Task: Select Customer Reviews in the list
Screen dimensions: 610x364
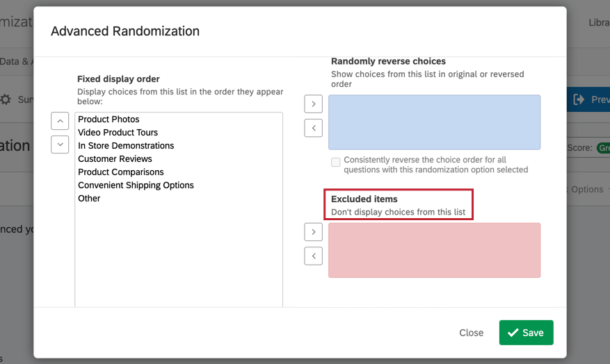Action: coord(115,159)
